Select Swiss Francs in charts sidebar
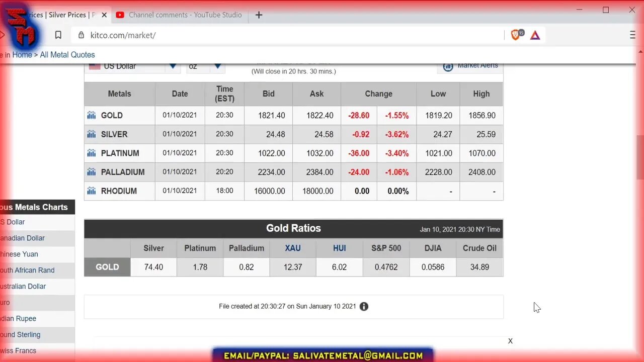The height and width of the screenshot is (362, 644). (18, 351)
